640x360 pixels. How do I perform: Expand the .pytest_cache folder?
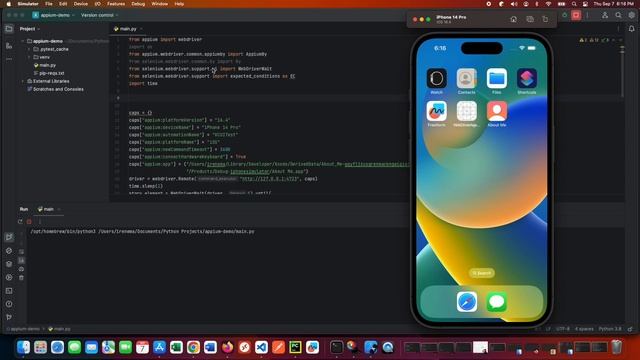tap(29, 49)
